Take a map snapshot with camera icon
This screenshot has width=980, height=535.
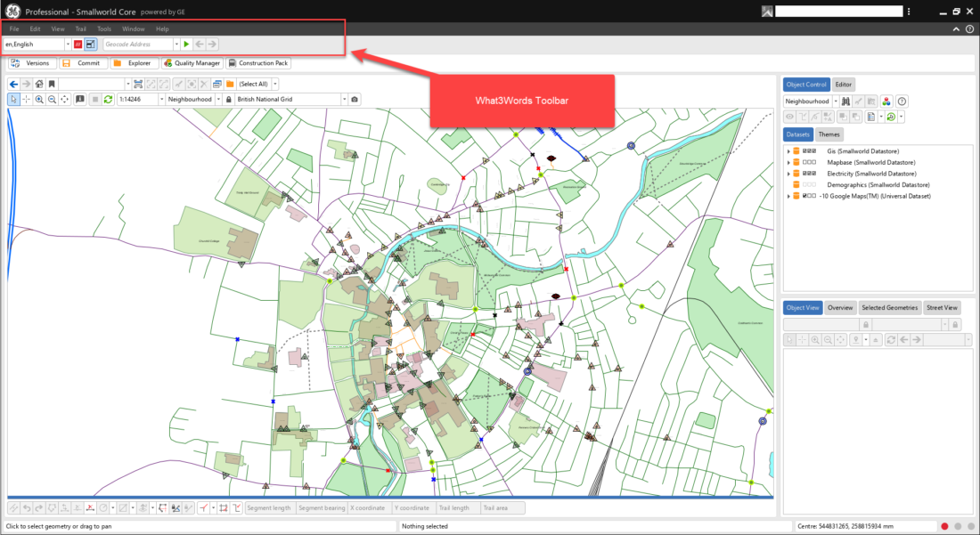coord(355,100)
